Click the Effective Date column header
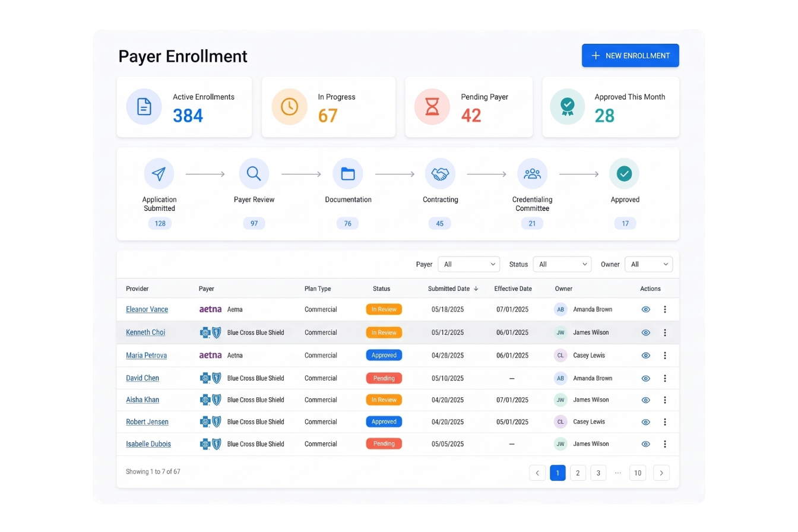Screen dimensions: 798x532 513,289
